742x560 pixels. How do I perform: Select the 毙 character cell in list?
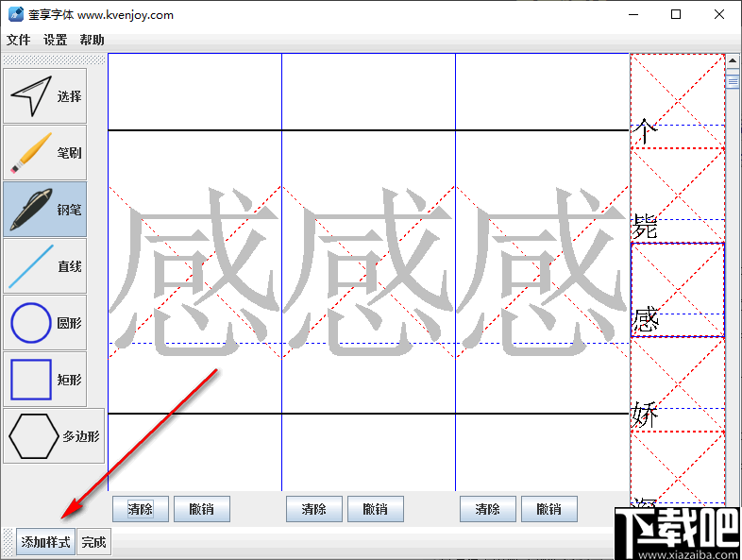coord(678,195)
